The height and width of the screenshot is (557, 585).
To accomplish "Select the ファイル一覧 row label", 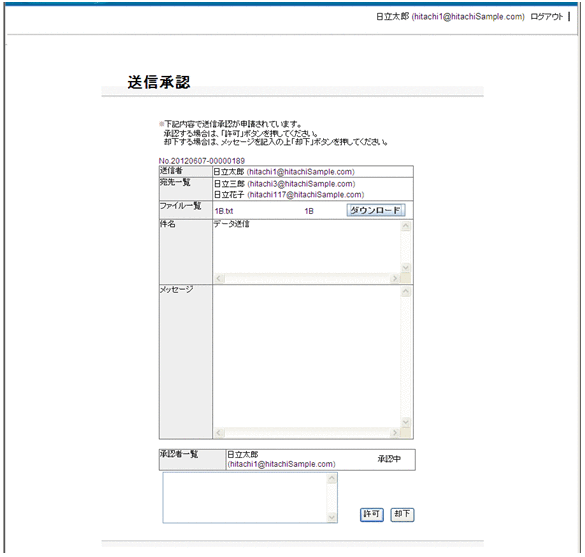I will [181, 206].
